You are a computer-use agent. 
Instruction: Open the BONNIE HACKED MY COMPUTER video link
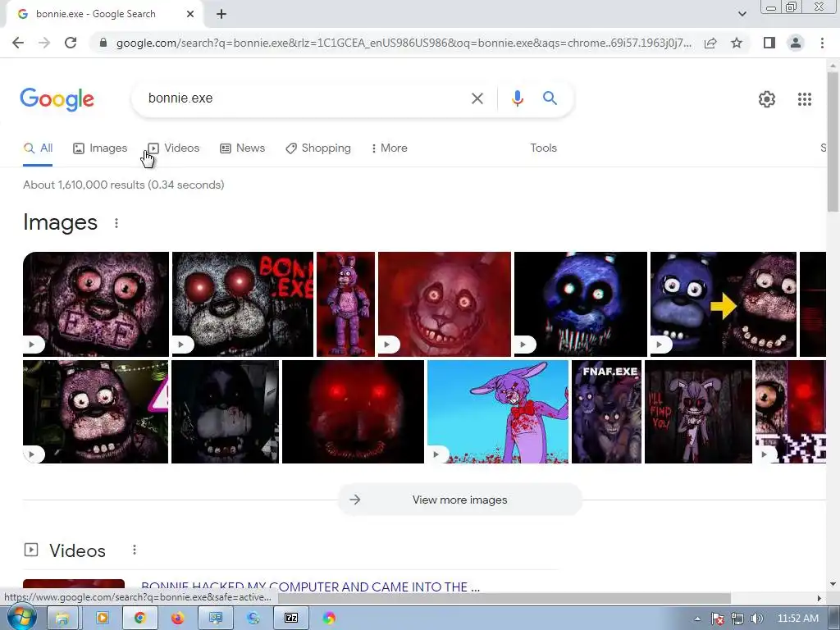click(310, 587)
